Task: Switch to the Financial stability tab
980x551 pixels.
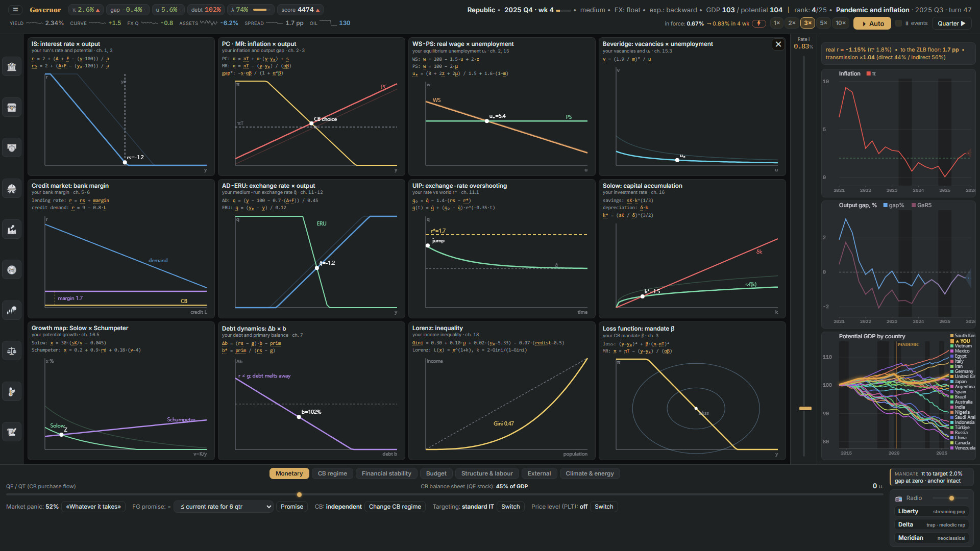Action: [x=386, y=473]
